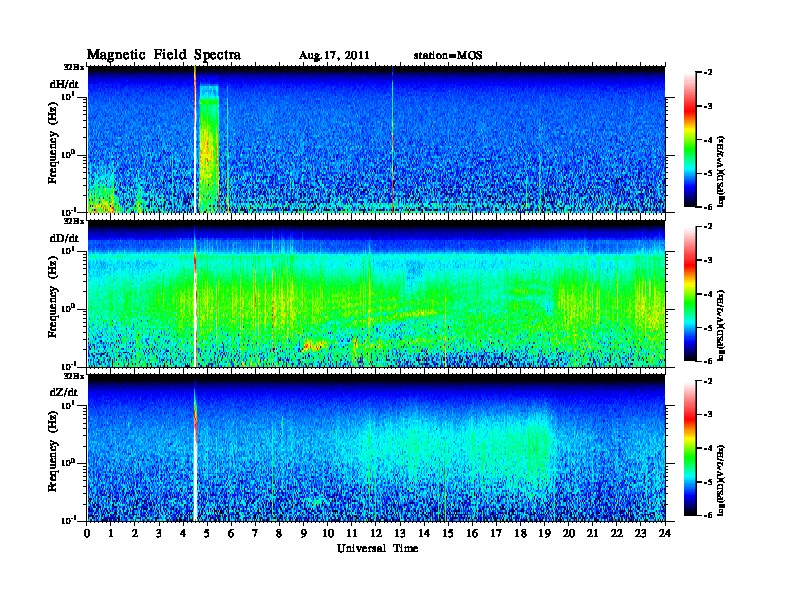Click hour 12 on the Universal Time axis
Viewport: 792px width, 612px height.
pos(376,533)
